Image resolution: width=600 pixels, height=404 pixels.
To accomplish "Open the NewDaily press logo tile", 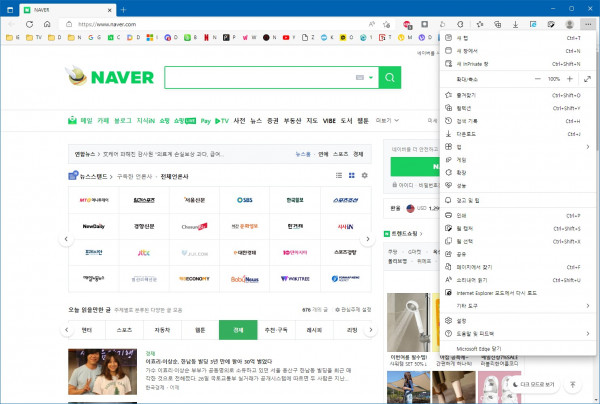I will pyautogui.click(x=94, y=226).
